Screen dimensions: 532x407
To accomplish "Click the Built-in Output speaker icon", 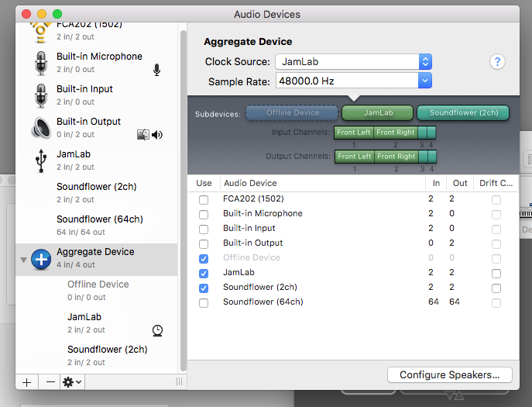I will pyautogui.click(x=41, y=128).
